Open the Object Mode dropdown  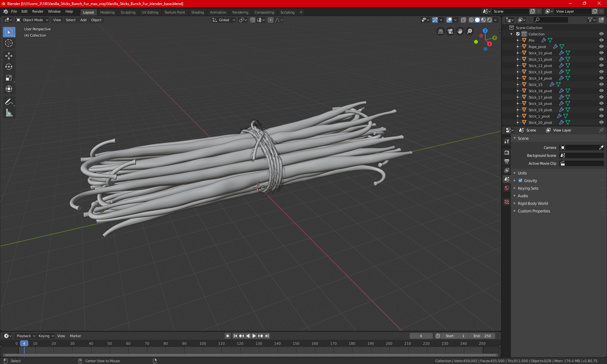coord(32,20)
